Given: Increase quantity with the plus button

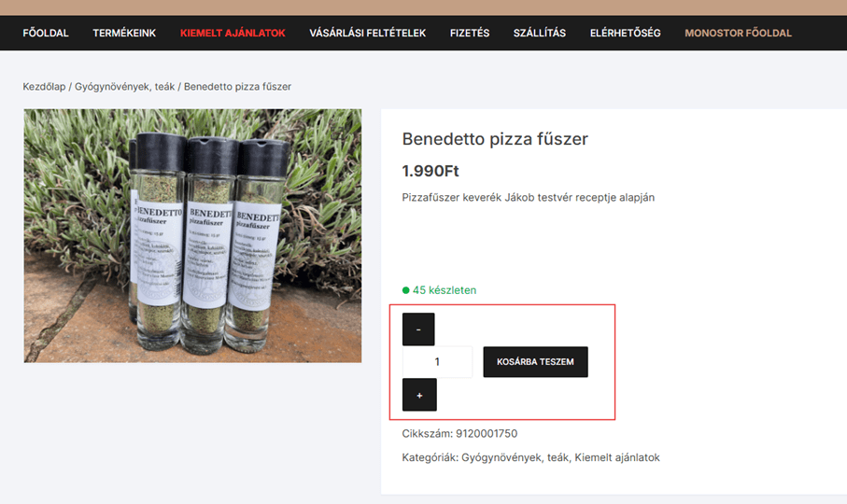Looking at the screenshot, I should pyautogui.click(x=419, y=395).
